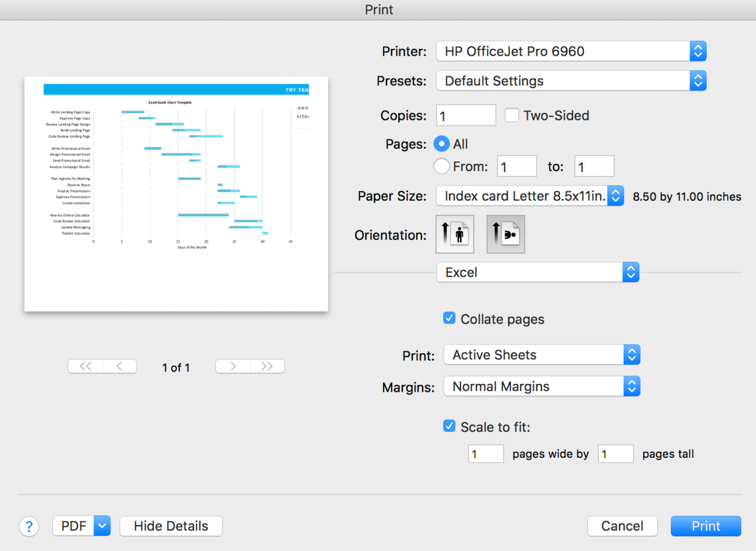Click the Hide Details button
Viewport: 756px width, 551px height.
click(x=171, y=526)
